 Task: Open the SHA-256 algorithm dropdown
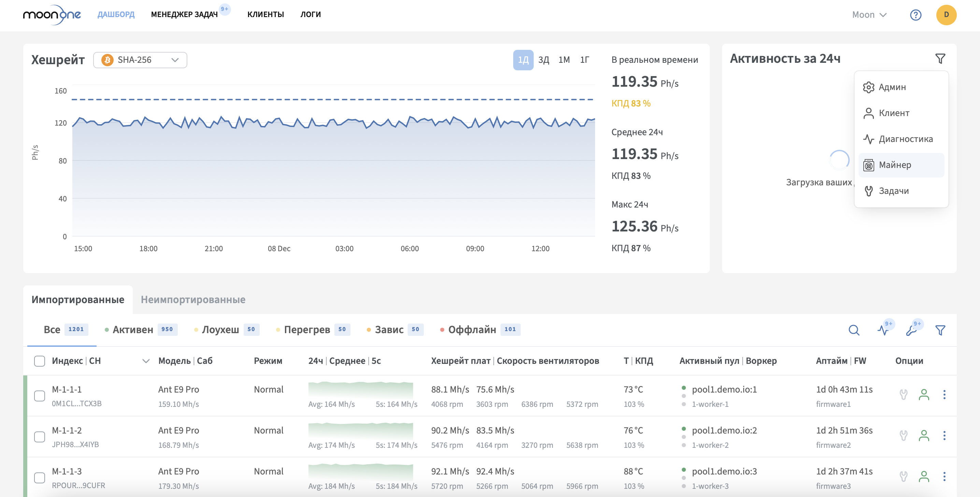point(140,60)
